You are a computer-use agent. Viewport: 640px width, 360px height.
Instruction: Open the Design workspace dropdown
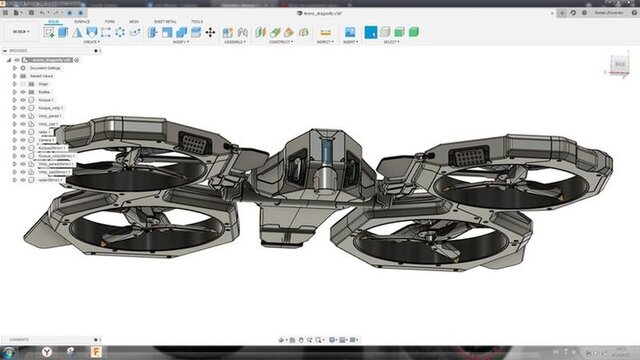(21, 32)
